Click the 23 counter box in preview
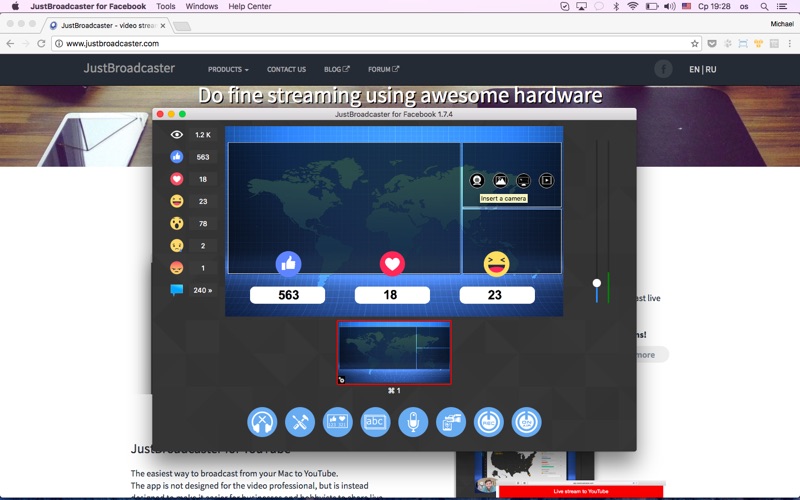 [497, 295]
